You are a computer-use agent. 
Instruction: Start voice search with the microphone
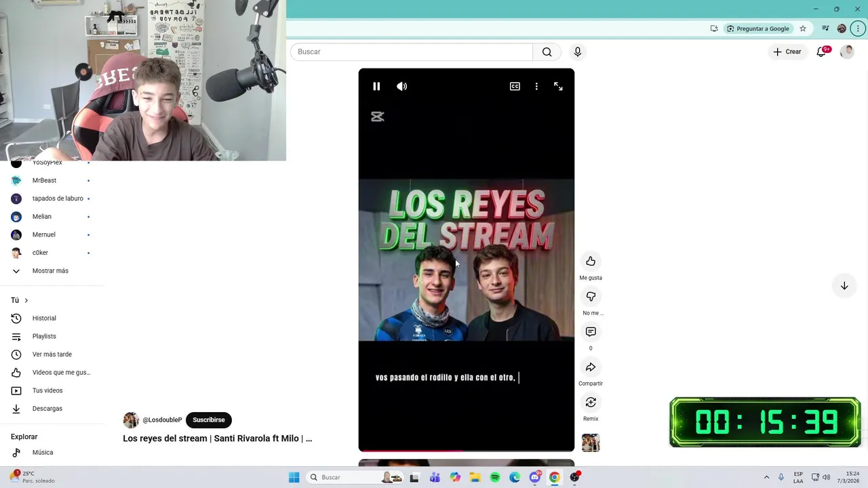coord(578,52)
